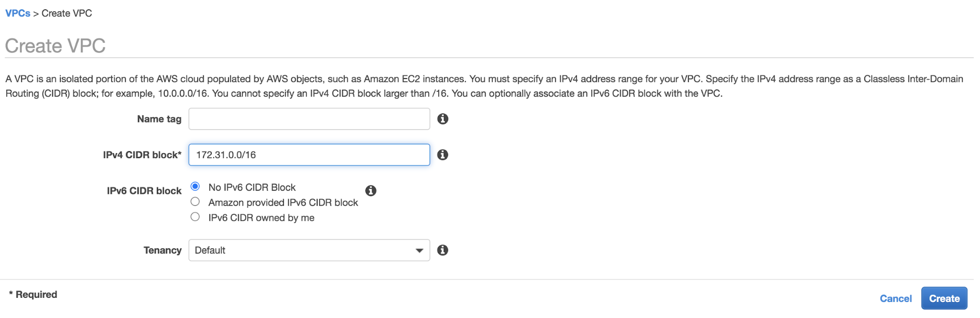Viewport: 980px width, 318px height.
Task: Click the IPv6 CIDR block field label
Action: pos(143,190)
